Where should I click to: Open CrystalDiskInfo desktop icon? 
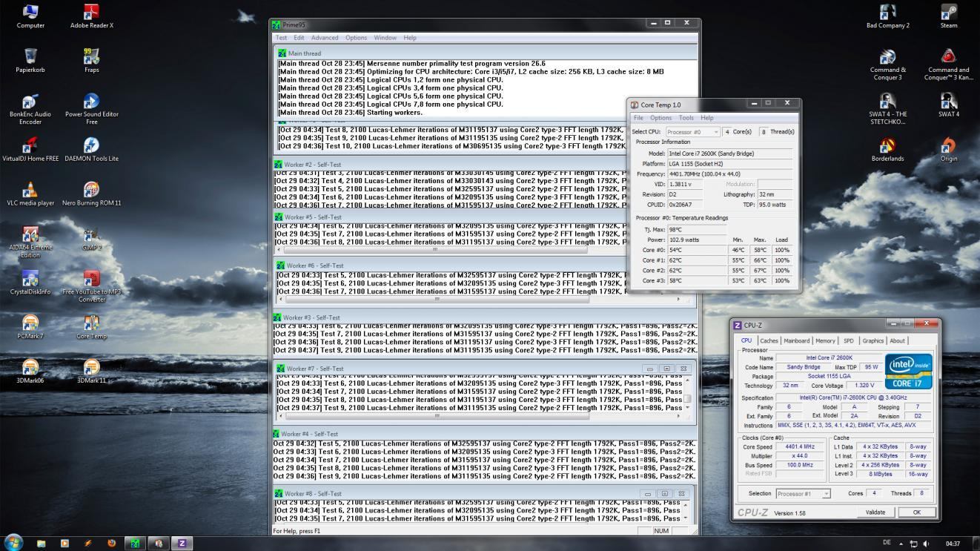coord(30,283)
